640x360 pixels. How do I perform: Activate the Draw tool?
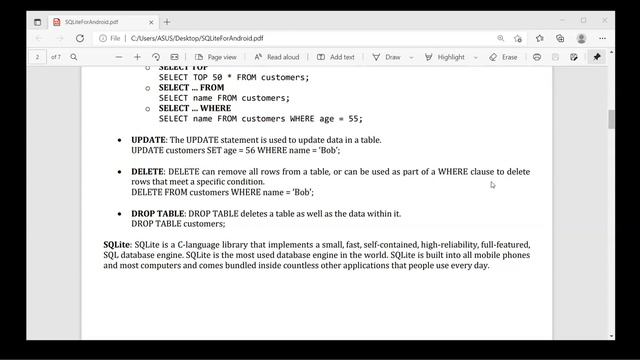point(386,57)
